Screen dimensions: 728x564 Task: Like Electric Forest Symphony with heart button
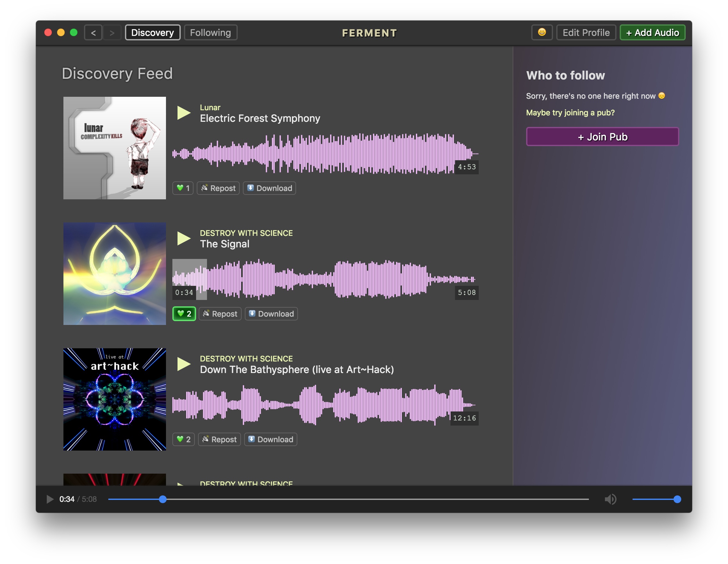point(183,188)
